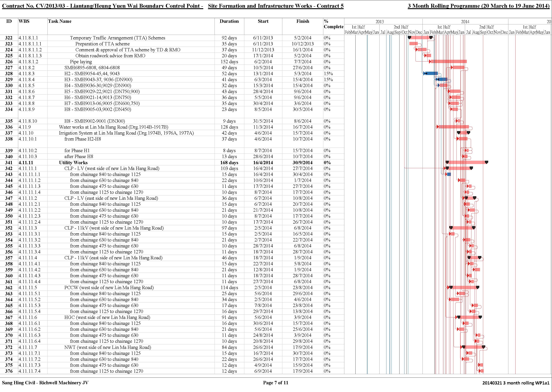Click the blue Gantt bar for row 329

(x=442, y=79)
